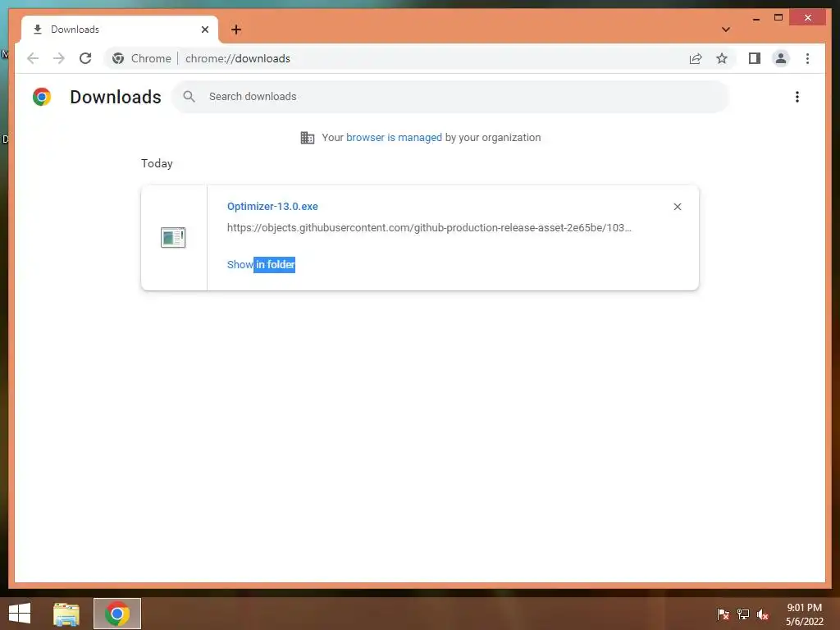The height and width of the screenshot is (630, 840).
Task: Open File Explorer from the taskbar
Action: (x=66, y=614)
